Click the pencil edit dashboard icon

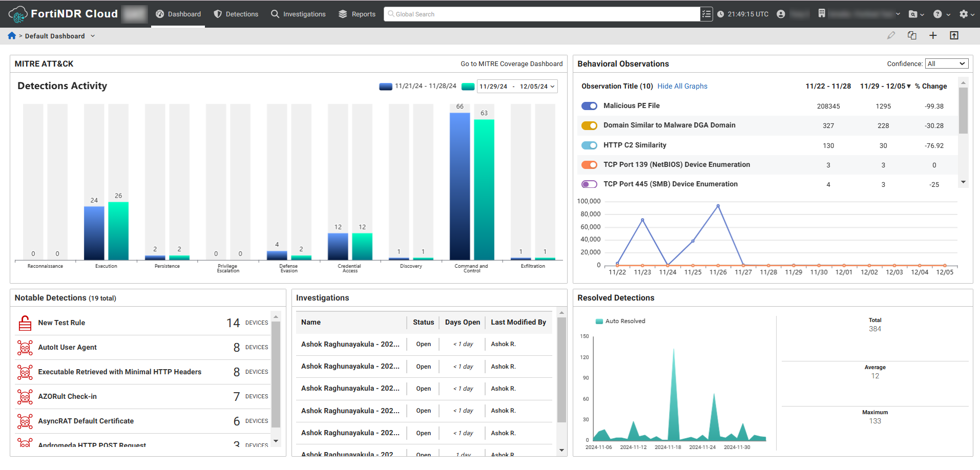click(x=891, y=35)
